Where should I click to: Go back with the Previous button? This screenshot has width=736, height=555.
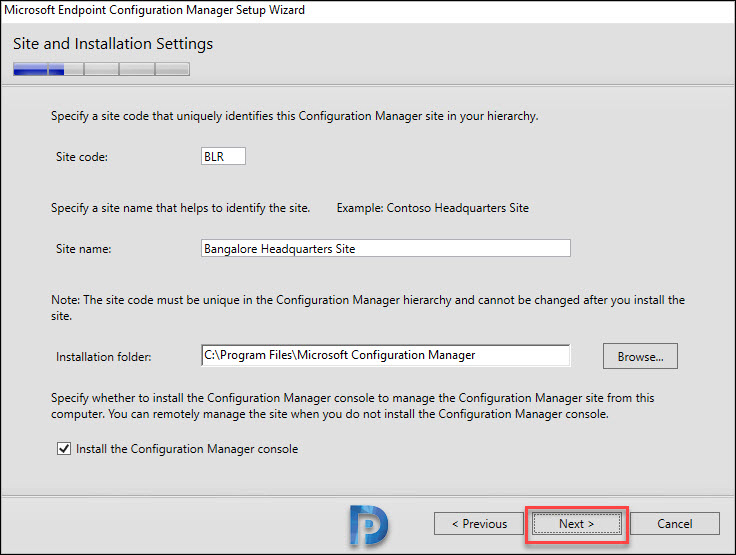(x=479, y=524)
